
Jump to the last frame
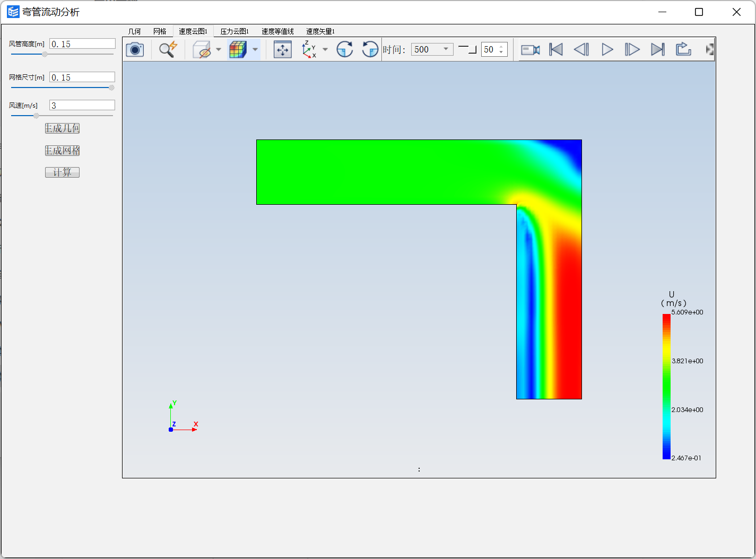pos(658,50)
